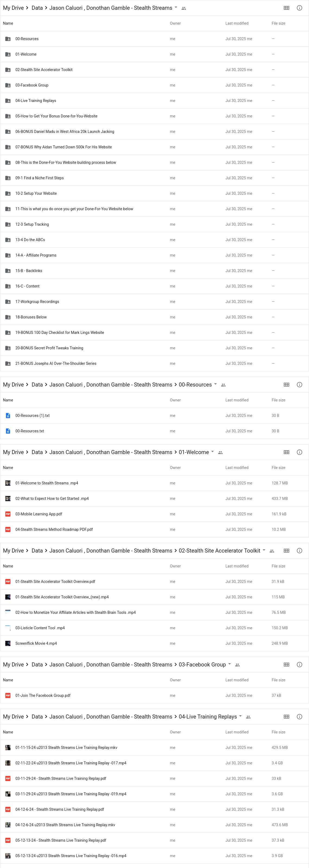The height and width of the screenshot is (868, 309).
Task: Select file 05-12-13-24 - Stealth Streams Live Training Replay.pdf
Action: click(154, 840)
